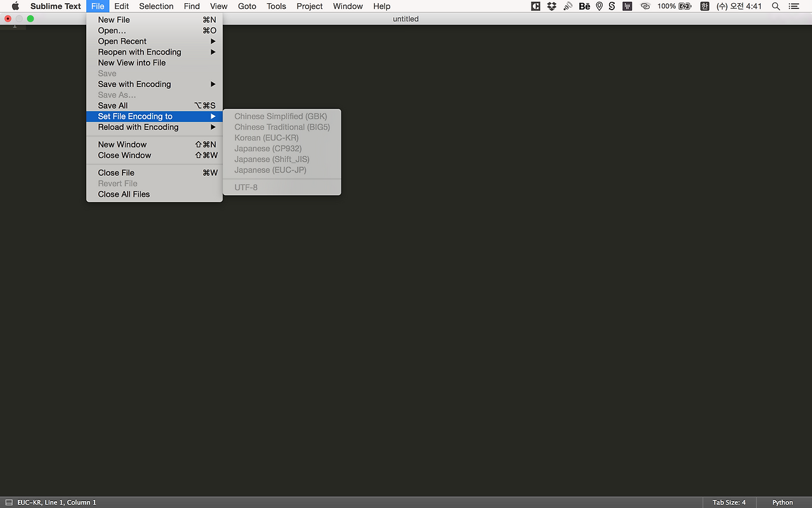Open the Behance menu bar icon

584,6
